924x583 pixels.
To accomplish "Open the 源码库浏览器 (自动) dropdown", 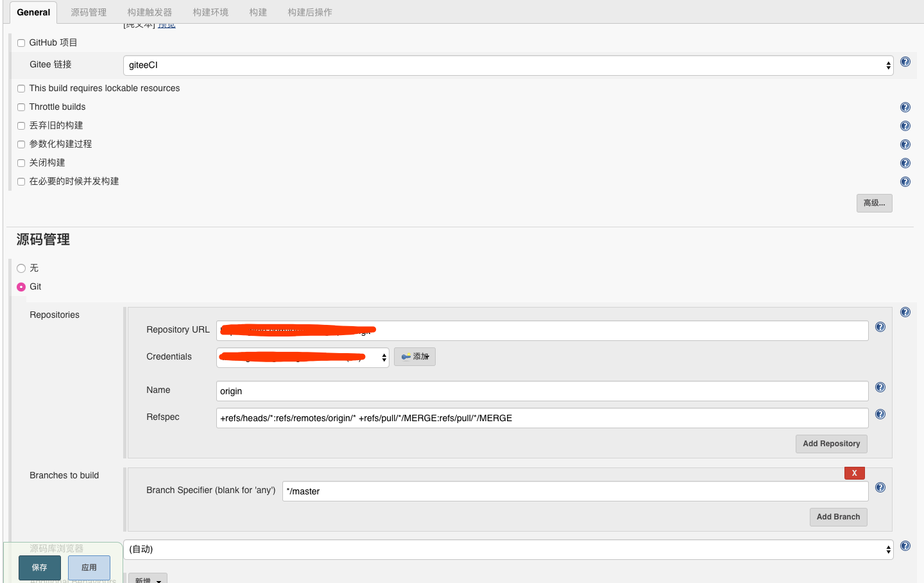I will point(508,550).
